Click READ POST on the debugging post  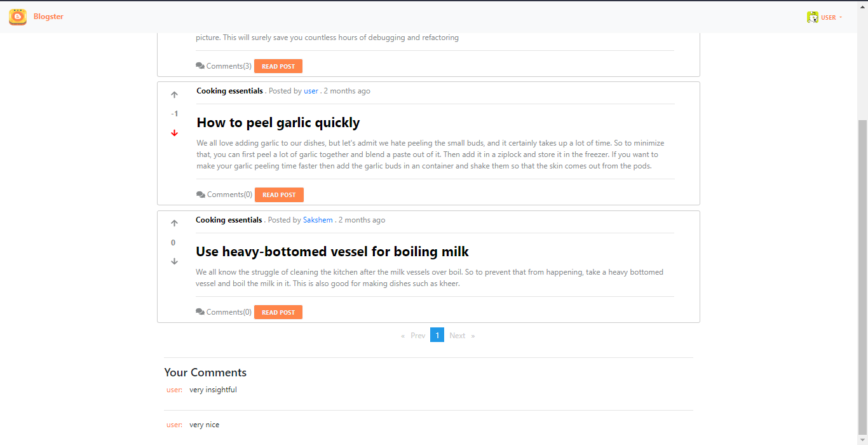point(278,65)
